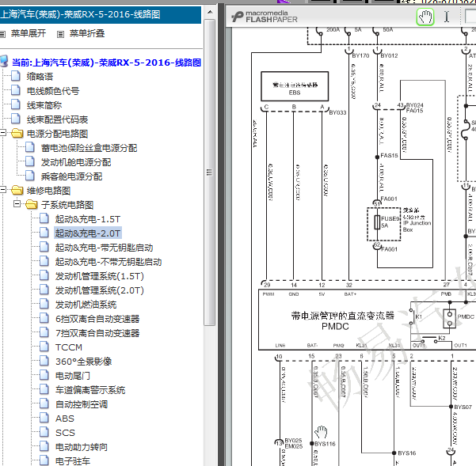
Task: Select the text selection cursor tool
Action: click(447, 17)
